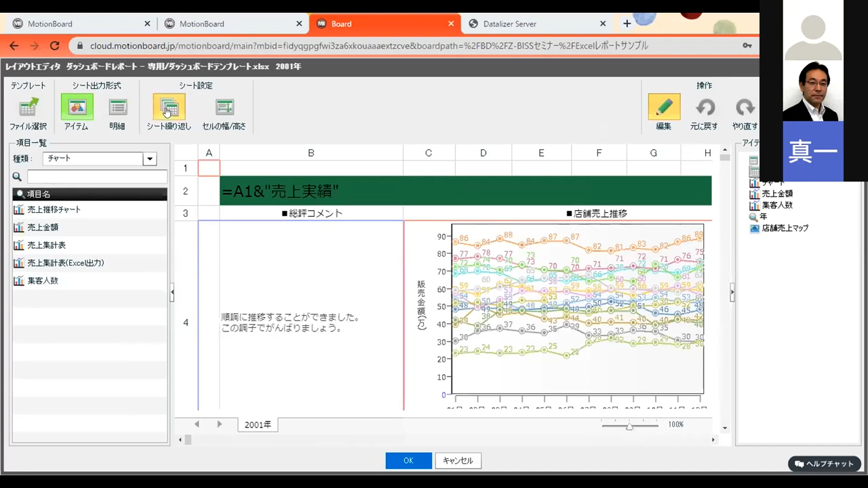The image size is (868, 488).
Task: Go to next sheet tab arrow
Action: click(x=219, y=424)
